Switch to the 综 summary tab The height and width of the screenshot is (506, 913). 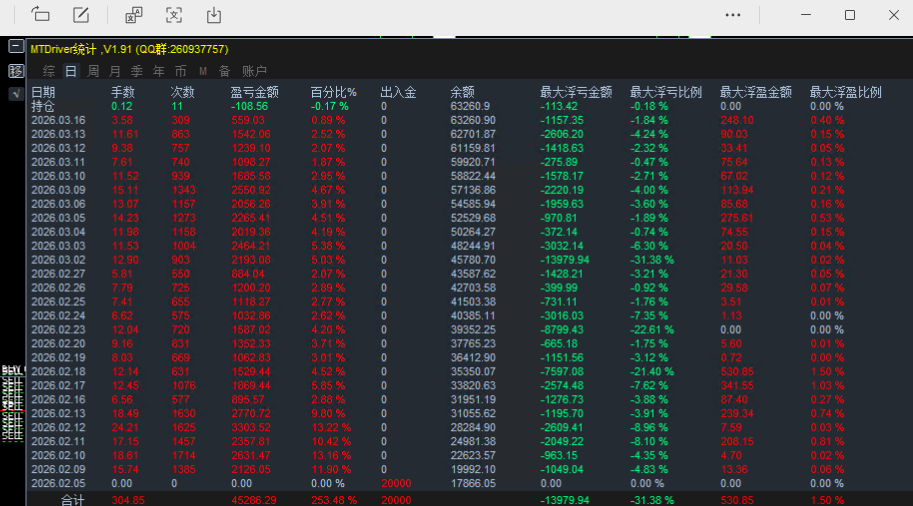49,71
